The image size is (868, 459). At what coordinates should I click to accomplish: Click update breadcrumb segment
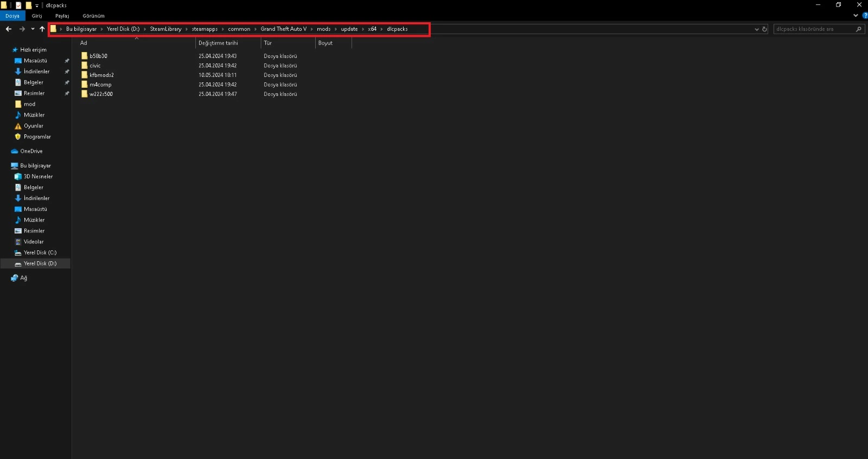pos(349,29)
